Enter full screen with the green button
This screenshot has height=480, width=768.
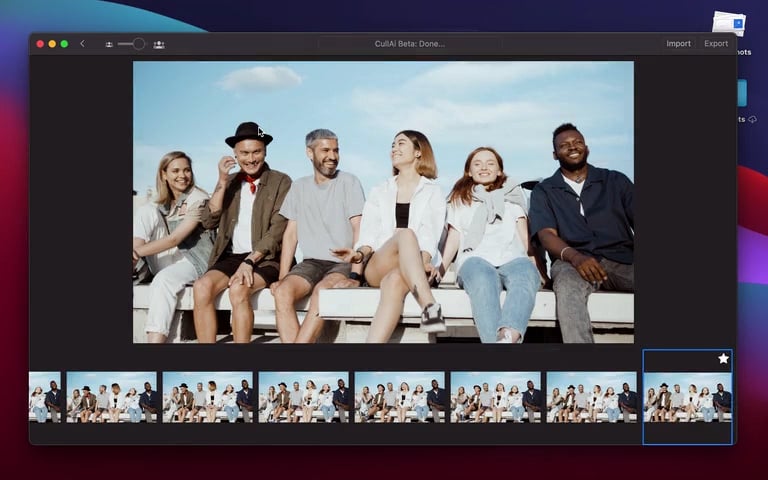click(x=64, y=44)
